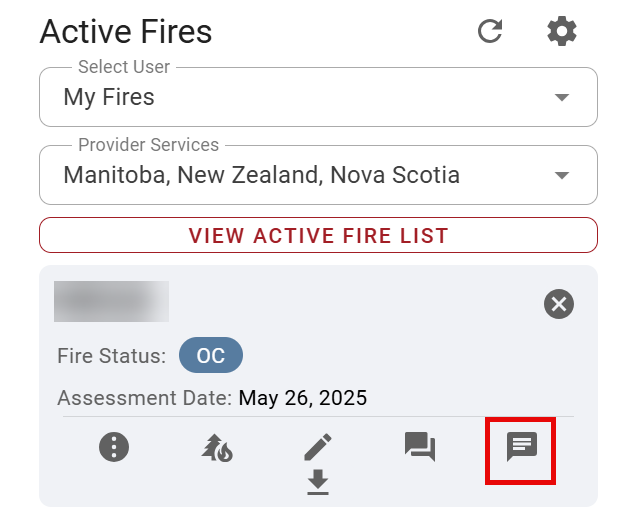
Task: Click the Assessment Date label
Action: pos(144,398)
